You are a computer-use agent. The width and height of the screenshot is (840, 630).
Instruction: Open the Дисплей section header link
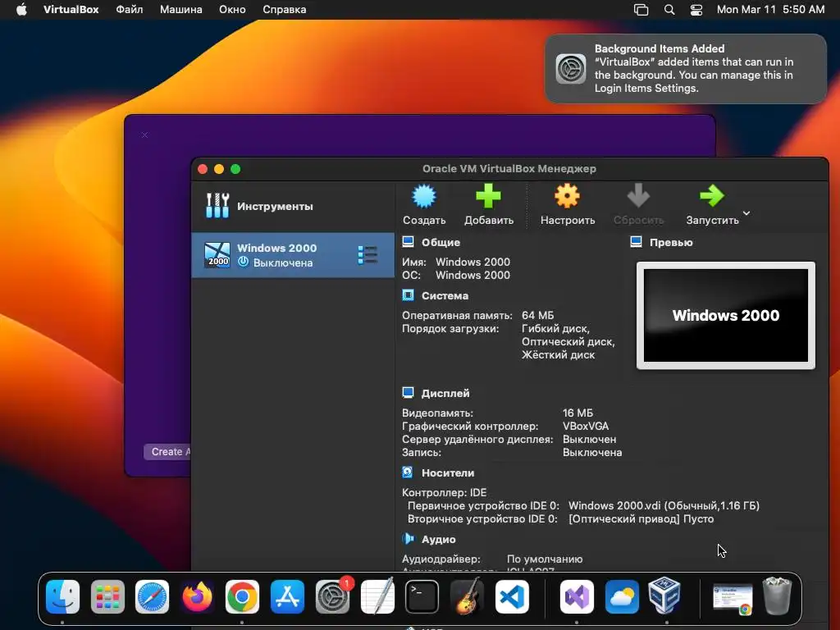coord(445,393)
